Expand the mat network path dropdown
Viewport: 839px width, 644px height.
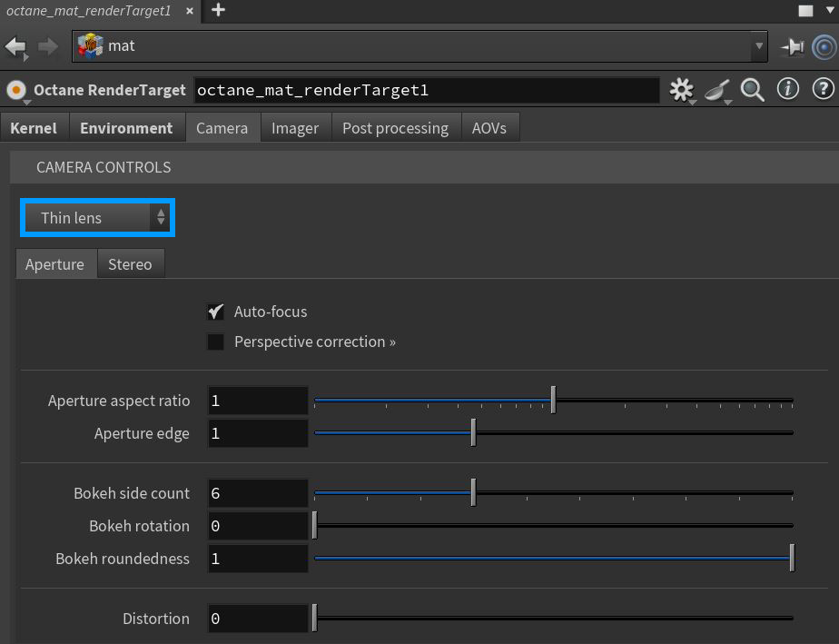coord(759,45)
